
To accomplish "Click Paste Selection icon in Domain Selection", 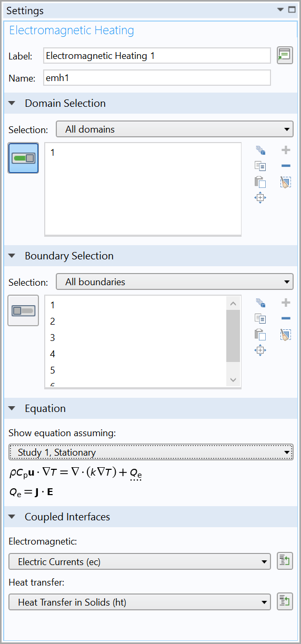I will pos(260,182).
